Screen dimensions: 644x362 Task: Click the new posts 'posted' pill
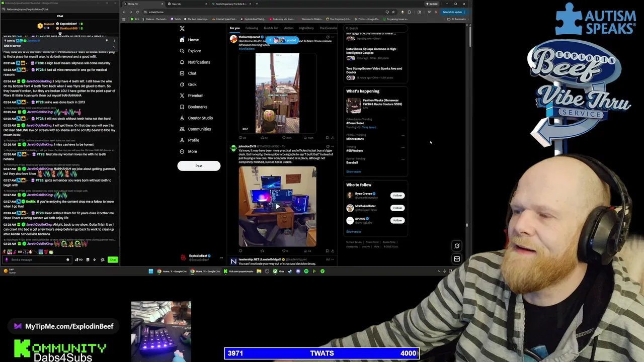[283, 40]
